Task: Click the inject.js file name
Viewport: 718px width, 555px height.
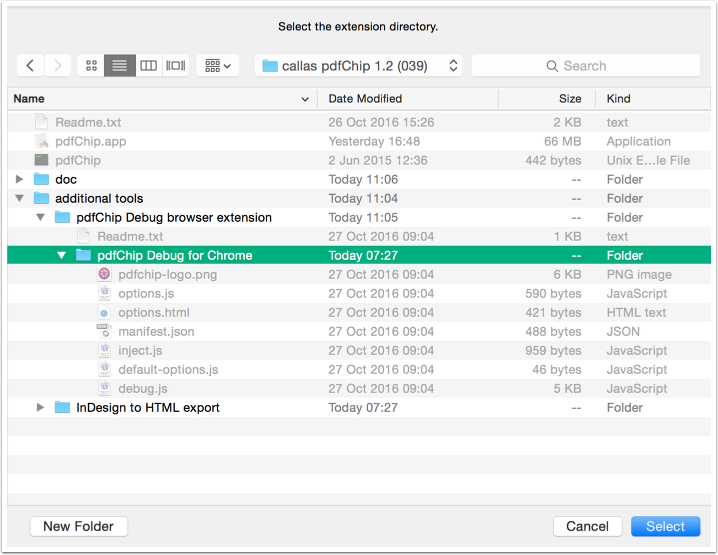Action: tap(140, 351)
